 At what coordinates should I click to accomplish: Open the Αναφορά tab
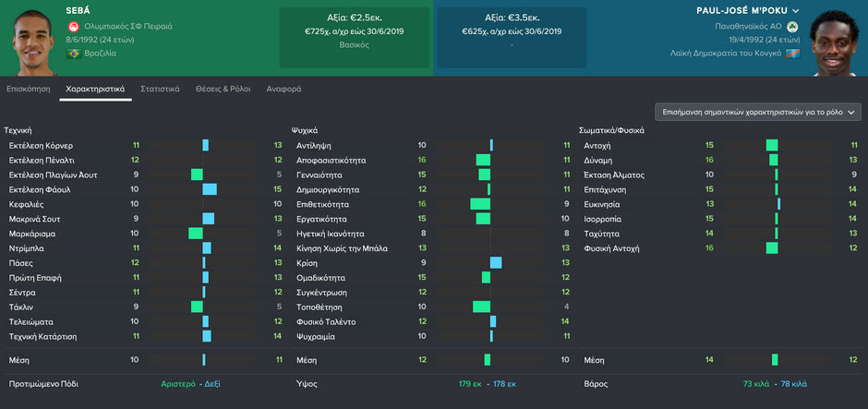283,90
